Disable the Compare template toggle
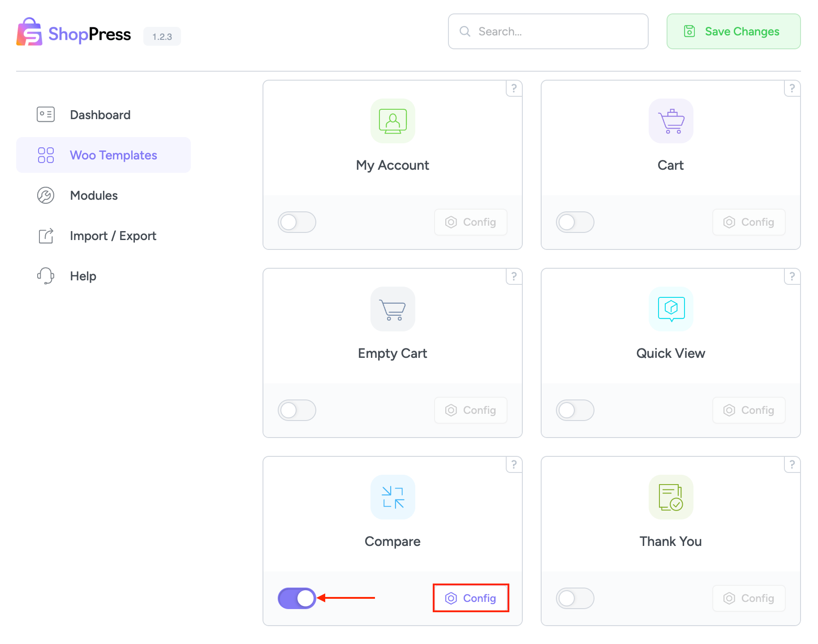Screen dimensions: 818x644 297,598
